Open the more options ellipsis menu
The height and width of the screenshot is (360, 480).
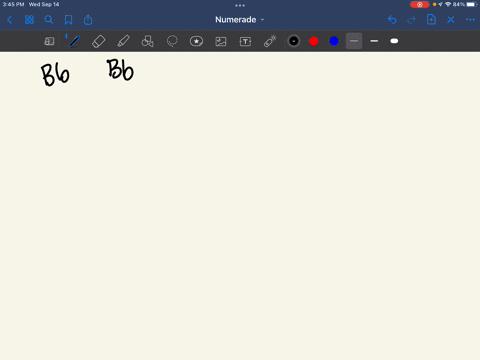(470, 20)
